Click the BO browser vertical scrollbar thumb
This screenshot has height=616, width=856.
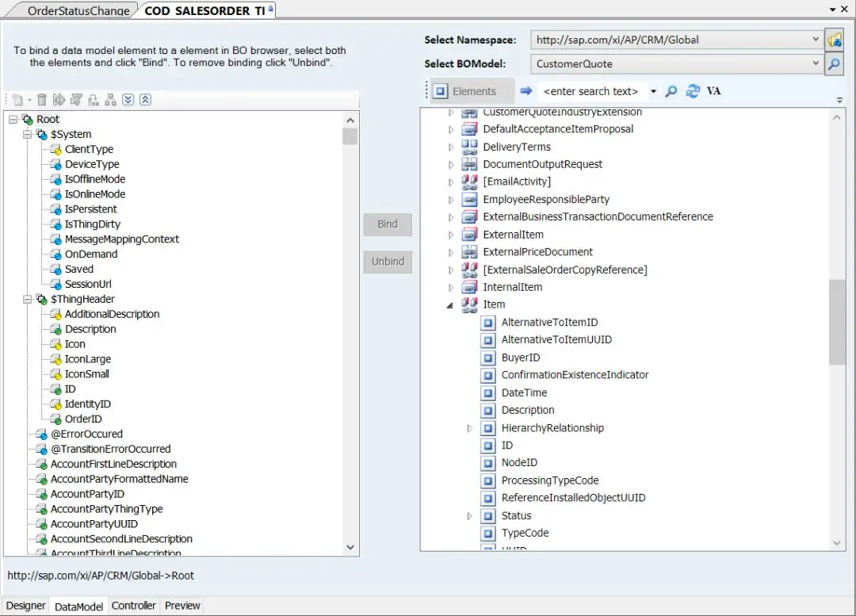(x=836, y=322)
